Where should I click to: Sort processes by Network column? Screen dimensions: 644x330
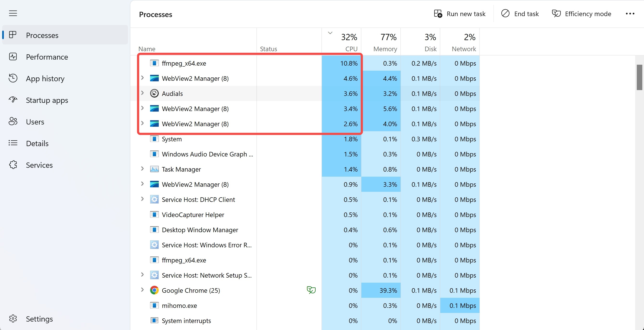(460, 42)
